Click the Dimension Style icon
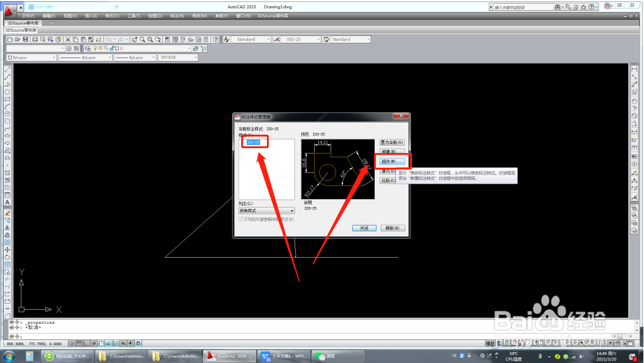This screenshot has width=644, height=363. [277, 39]
